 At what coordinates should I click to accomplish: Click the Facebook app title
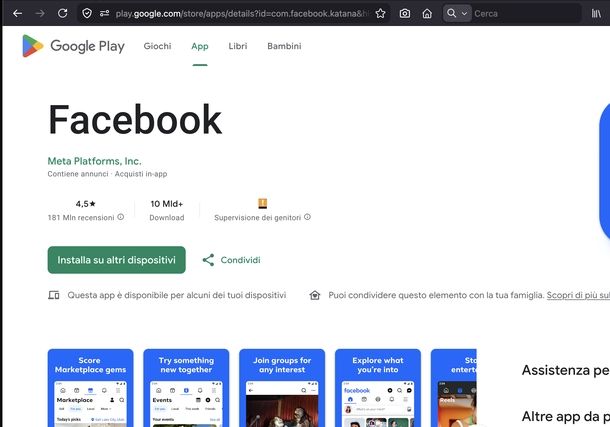(x=135, y=119)
